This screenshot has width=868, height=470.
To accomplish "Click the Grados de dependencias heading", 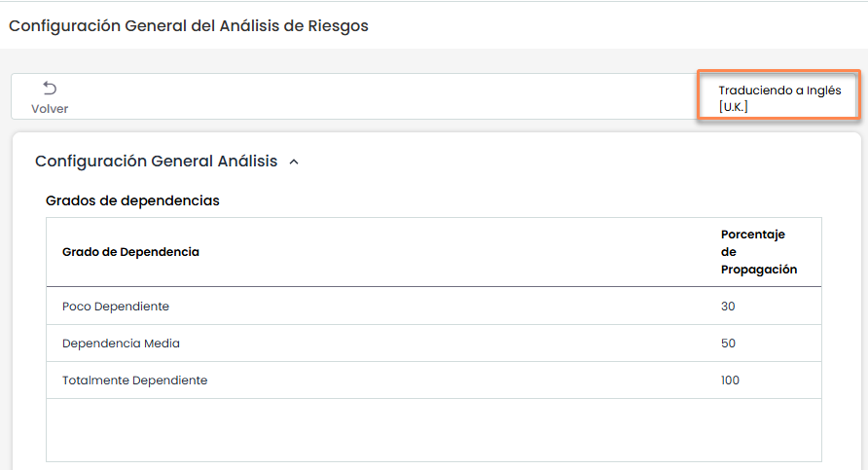I will [x=132, y=201].
